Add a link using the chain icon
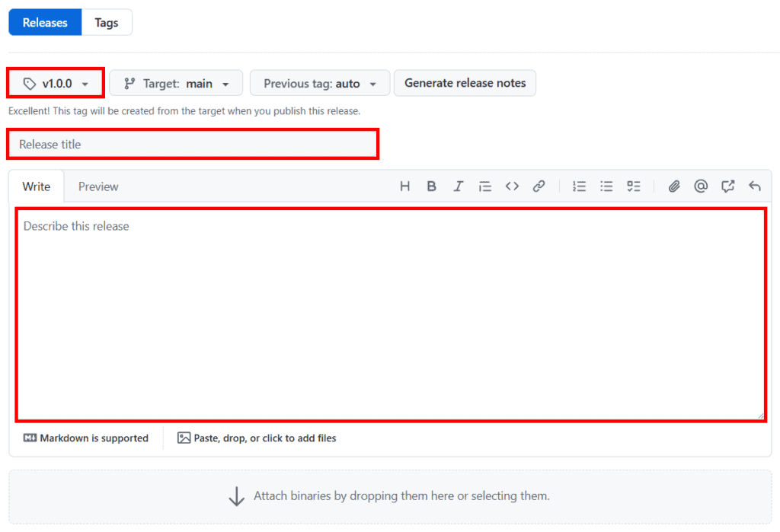 539,186
